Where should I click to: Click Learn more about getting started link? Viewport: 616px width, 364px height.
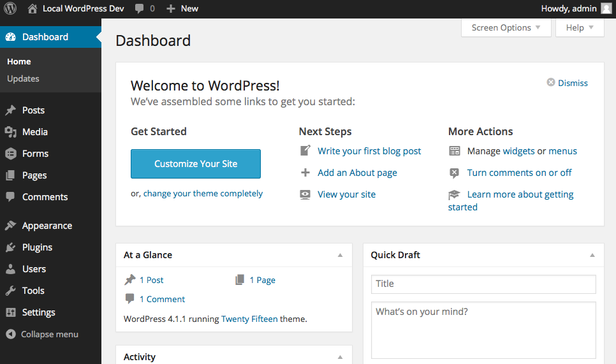click(511, 201)
